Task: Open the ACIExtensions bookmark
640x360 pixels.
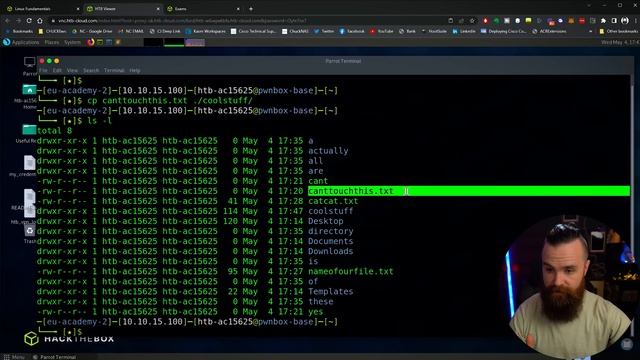Action: [549, 31]
